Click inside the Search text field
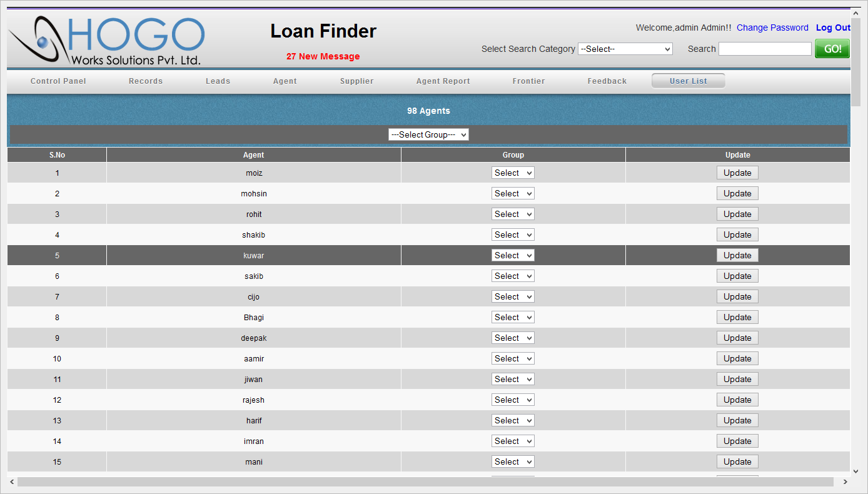 click(x=764, y=49)
